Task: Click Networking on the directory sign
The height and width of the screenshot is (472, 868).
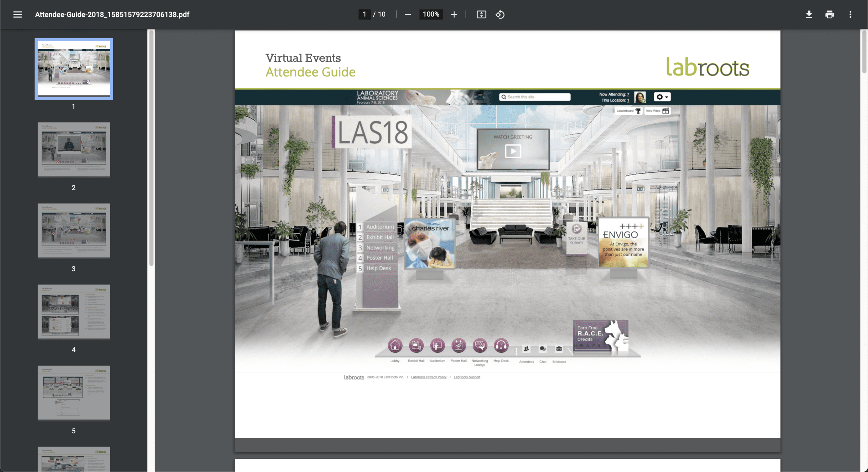Action: 380,248
